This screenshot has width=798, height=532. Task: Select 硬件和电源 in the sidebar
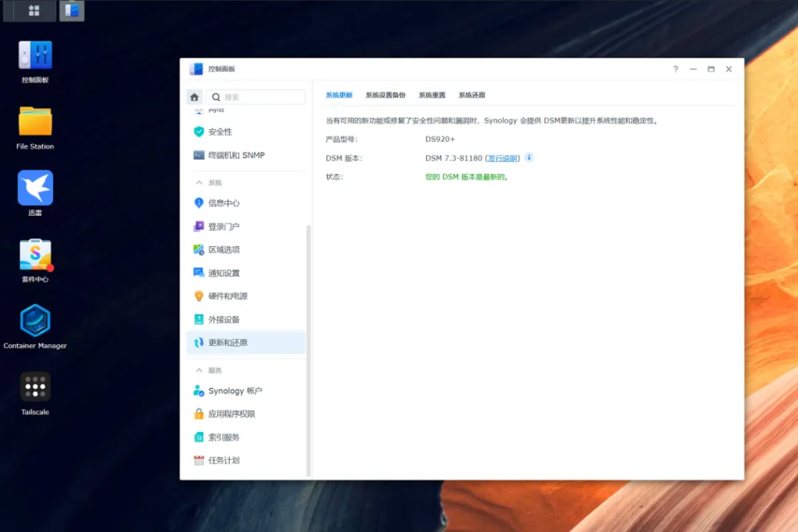pyautogui.click(x=228, y=296)
